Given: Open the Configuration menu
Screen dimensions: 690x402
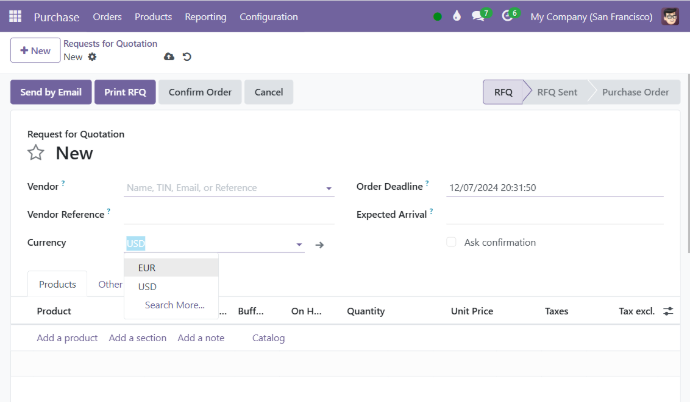Looking at the screenshot, I should point(268,16).
